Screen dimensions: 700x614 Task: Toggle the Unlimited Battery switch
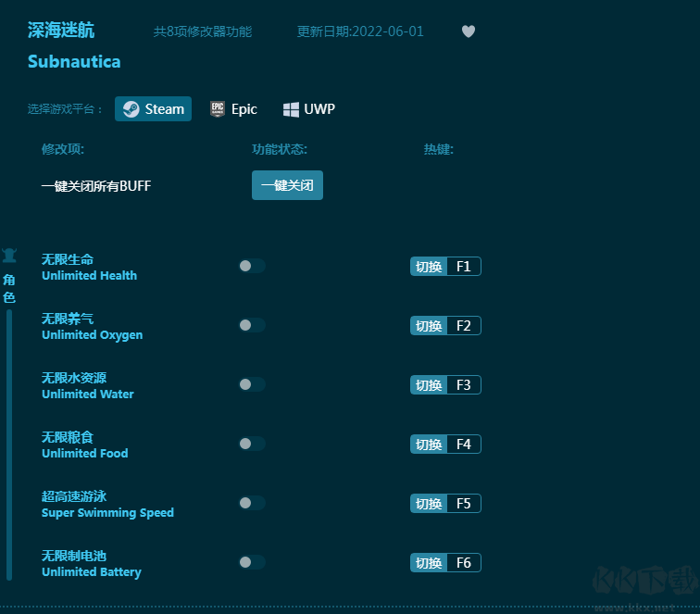[252, 562]
